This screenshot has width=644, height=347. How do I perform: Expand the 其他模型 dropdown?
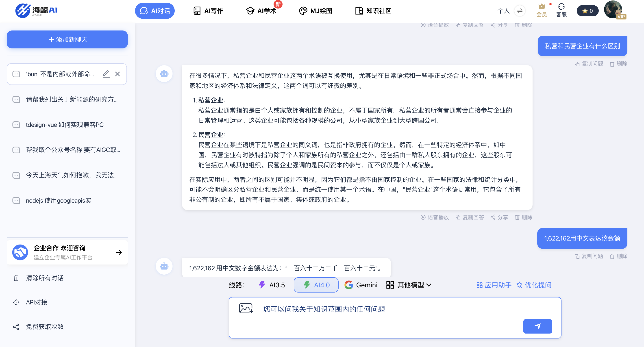409,285
